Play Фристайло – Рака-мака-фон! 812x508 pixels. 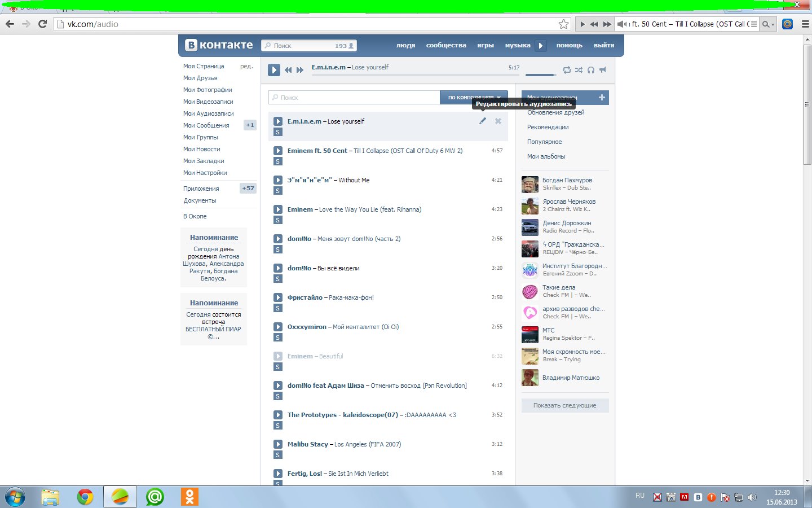[x=277, y=297]
